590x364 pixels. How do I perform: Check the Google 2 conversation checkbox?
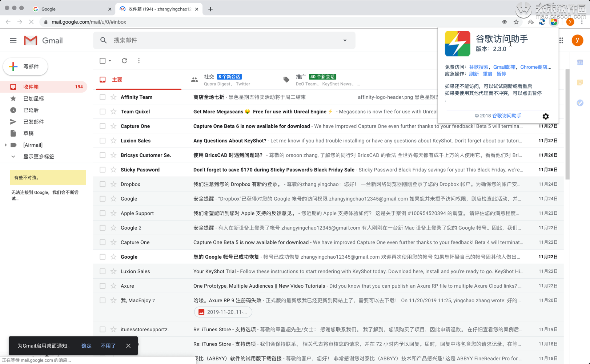pos(103,228)
